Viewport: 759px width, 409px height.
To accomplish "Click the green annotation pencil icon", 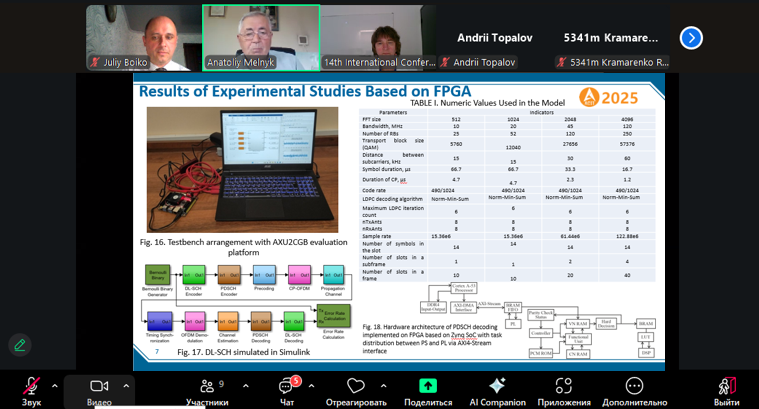I will tap(19, 345).
